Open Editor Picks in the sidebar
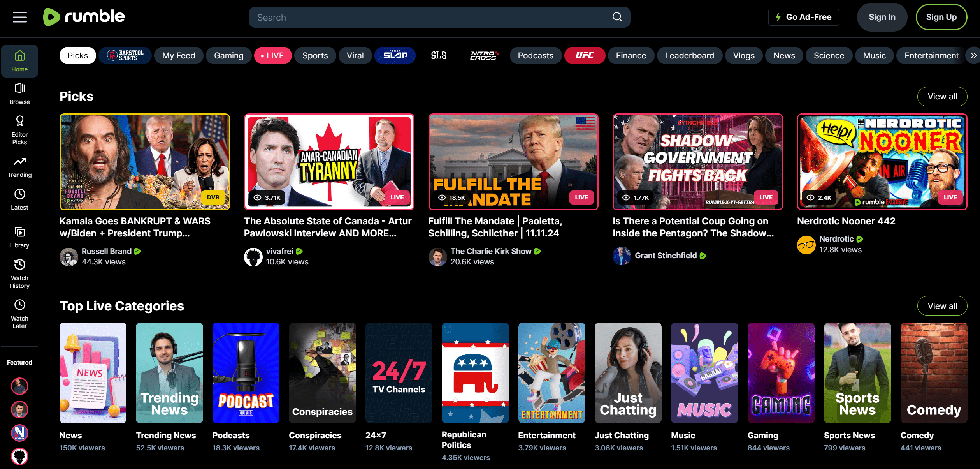 tap(19, 130)
